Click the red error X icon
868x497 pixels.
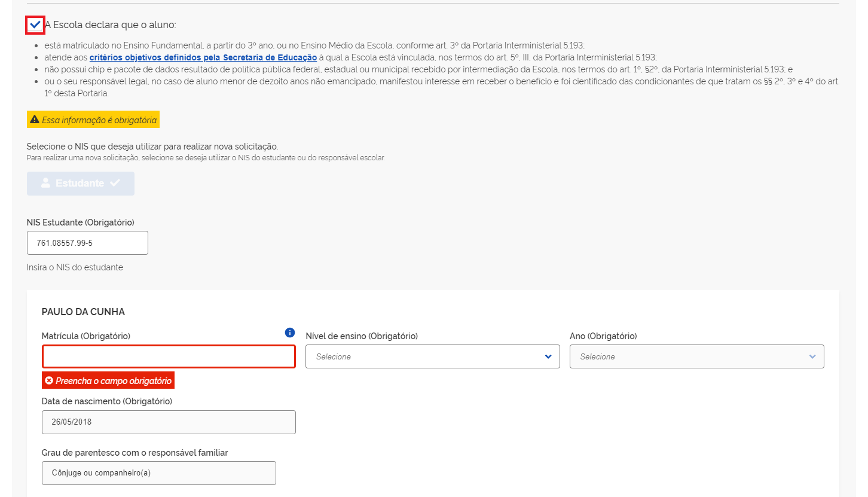[49, 380]
